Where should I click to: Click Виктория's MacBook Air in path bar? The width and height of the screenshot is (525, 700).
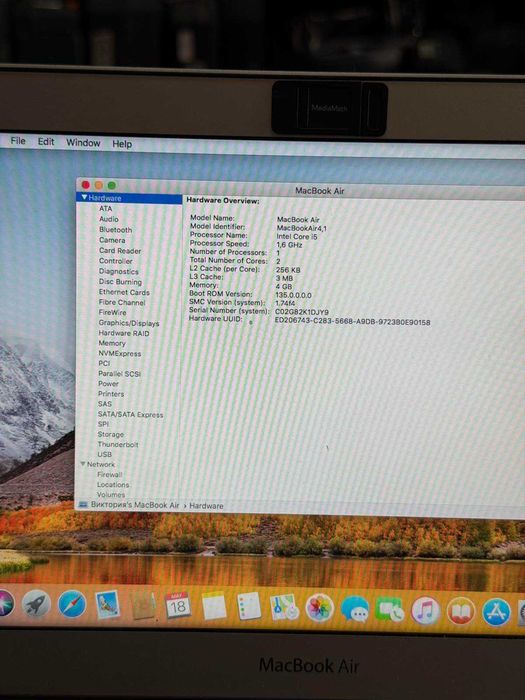[135, 505]
